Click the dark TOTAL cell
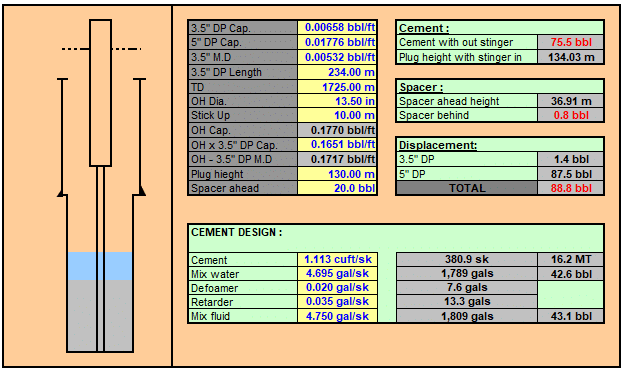624x372 pixels. (467, 188)
